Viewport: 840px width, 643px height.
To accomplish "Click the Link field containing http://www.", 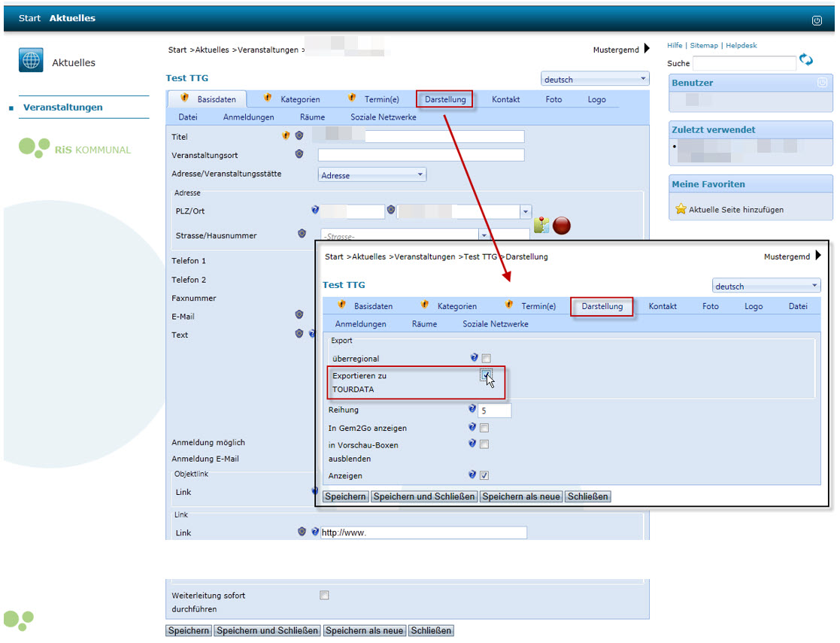I will point(423,532).
